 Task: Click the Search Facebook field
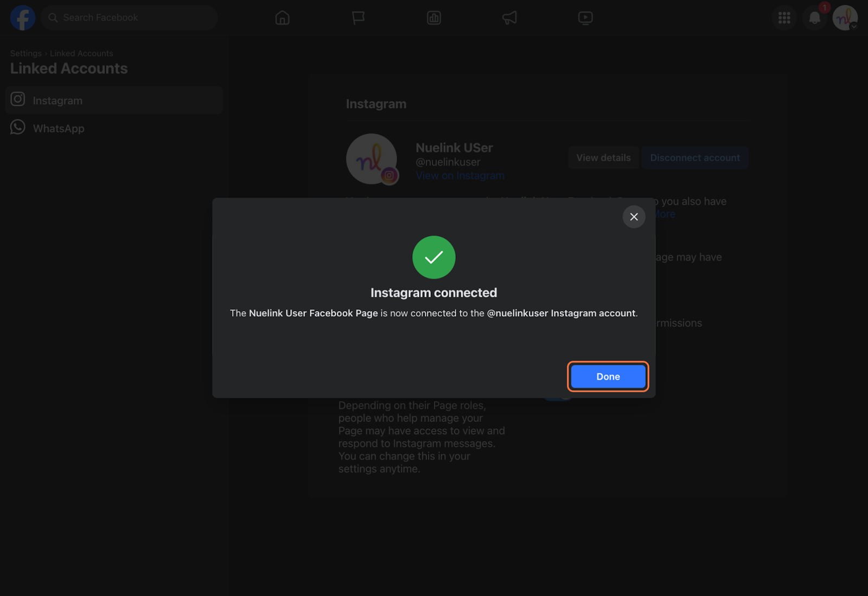coord(129,18)
